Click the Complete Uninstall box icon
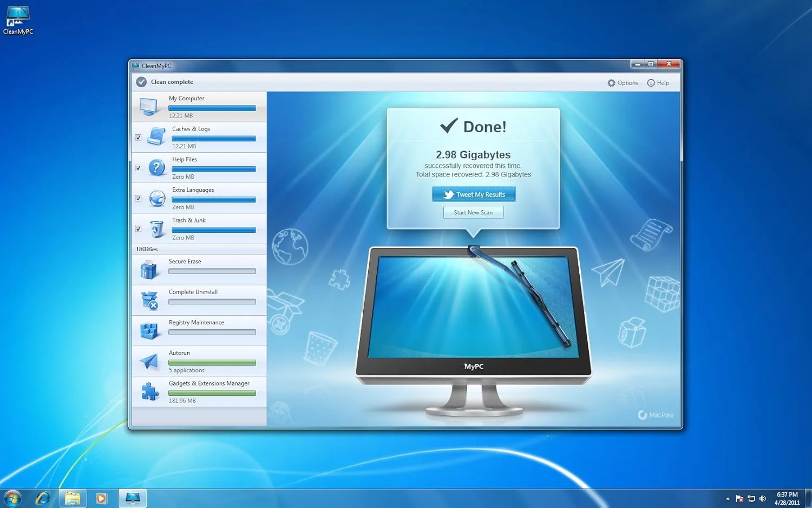The height and width of the screenshot is (508, 812). tap(149, 299)
